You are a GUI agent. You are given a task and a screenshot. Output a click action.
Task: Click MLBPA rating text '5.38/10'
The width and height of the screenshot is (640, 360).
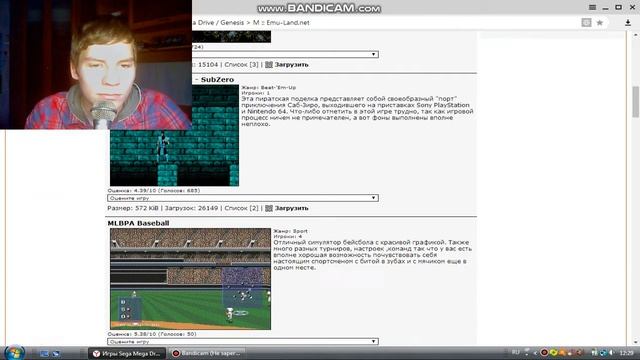(x=145, y=334)
